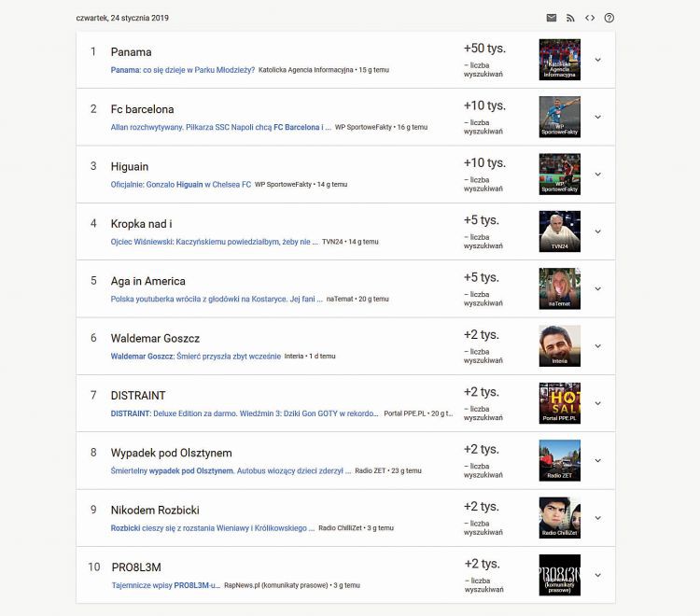Click the Portal PPE.PL hot sale thumbnail
The image size is (700, 616).
point(560,403)
